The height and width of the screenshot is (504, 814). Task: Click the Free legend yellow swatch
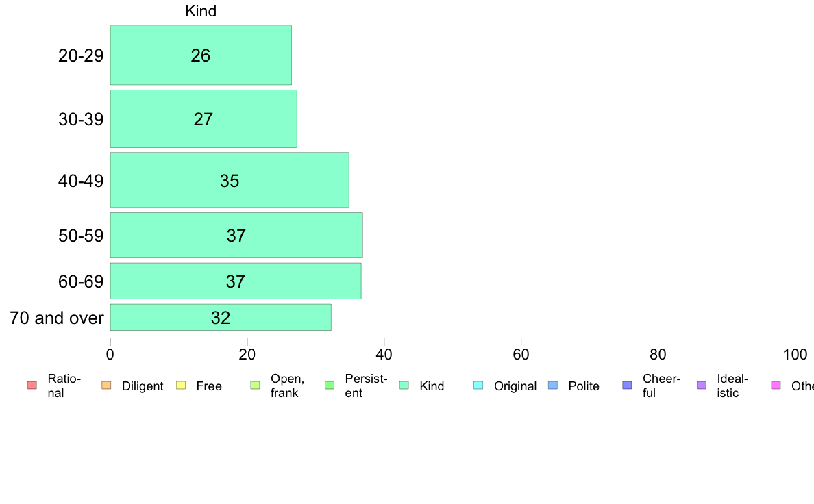pos(181,385)
